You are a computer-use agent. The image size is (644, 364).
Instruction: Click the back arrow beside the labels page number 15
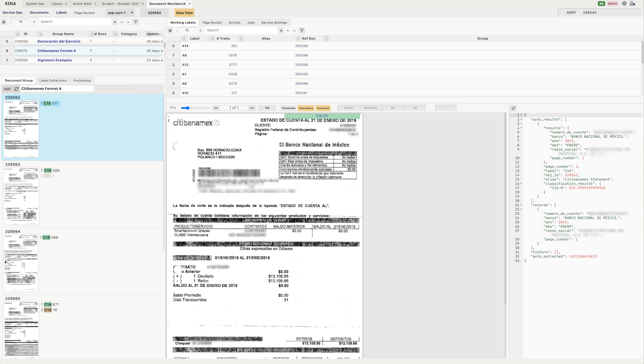(x=201, y=30)
